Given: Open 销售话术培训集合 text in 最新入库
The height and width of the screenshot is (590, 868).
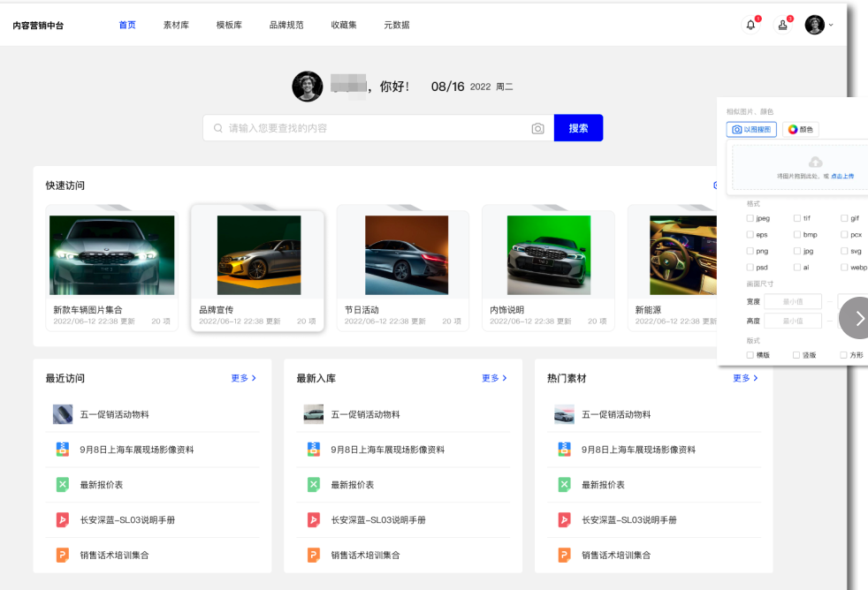Looking at the screenshot, I should (x=365, y=556).
